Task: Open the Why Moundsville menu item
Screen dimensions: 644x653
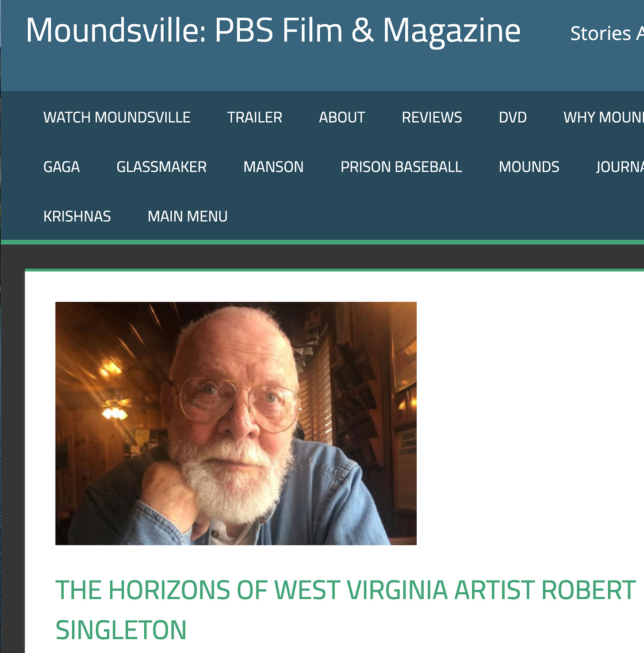Action: pyautogui.click(x=603, y=117)
